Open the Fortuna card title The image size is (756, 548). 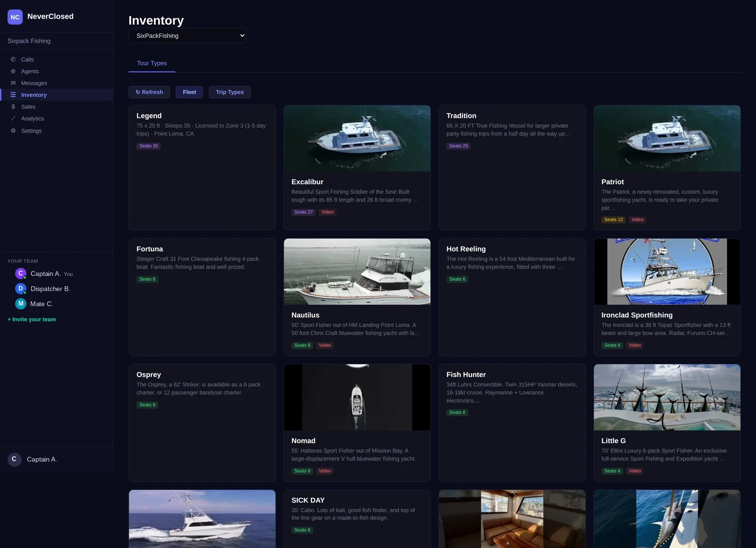click(x=150, y=249)
